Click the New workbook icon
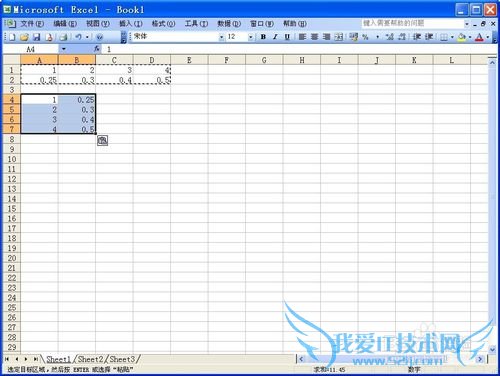 coord(12,37)
